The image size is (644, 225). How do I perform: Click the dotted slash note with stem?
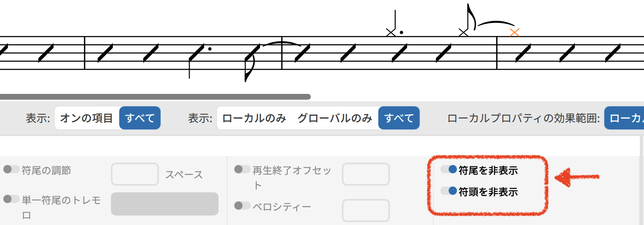tap(197, 53)
